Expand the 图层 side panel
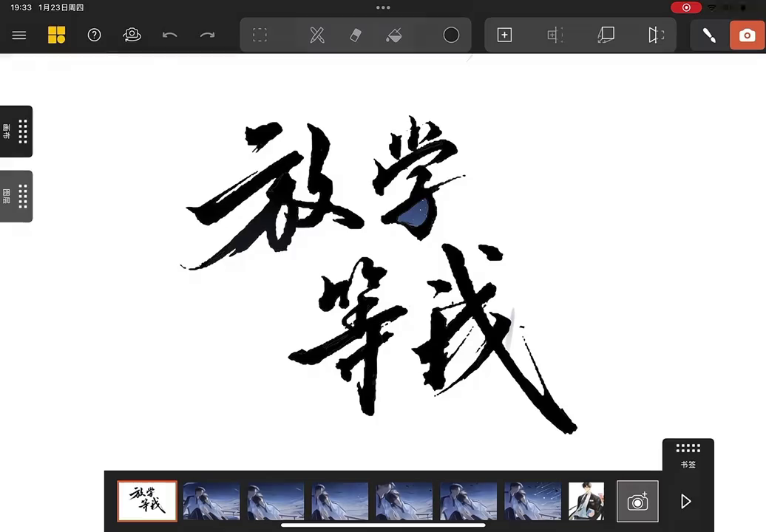766x532 pixels. [x=16, y=197]
